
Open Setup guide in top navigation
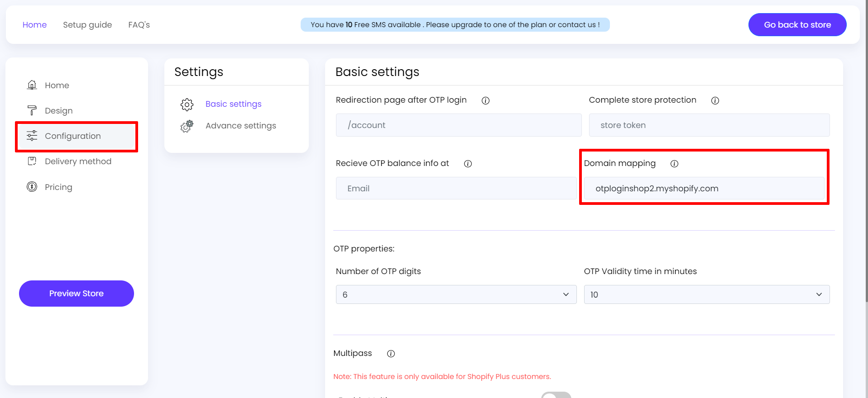[x=87, y=25]
